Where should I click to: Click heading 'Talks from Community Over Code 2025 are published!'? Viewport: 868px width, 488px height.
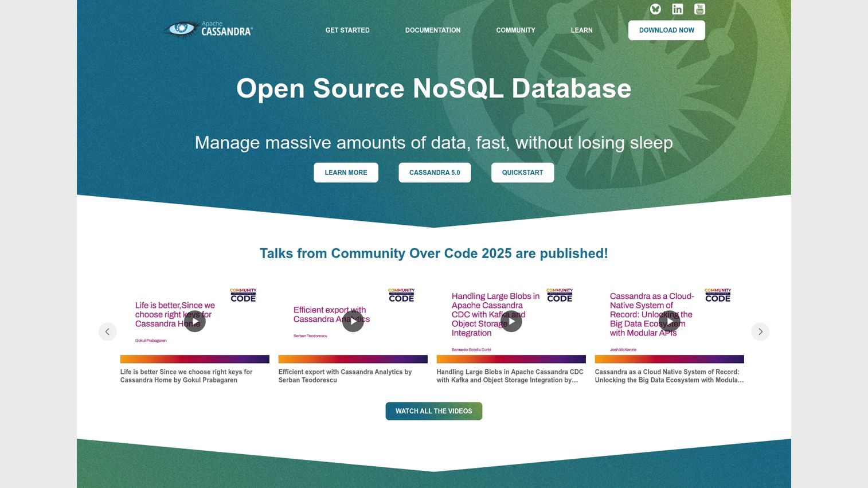(434, 253)
